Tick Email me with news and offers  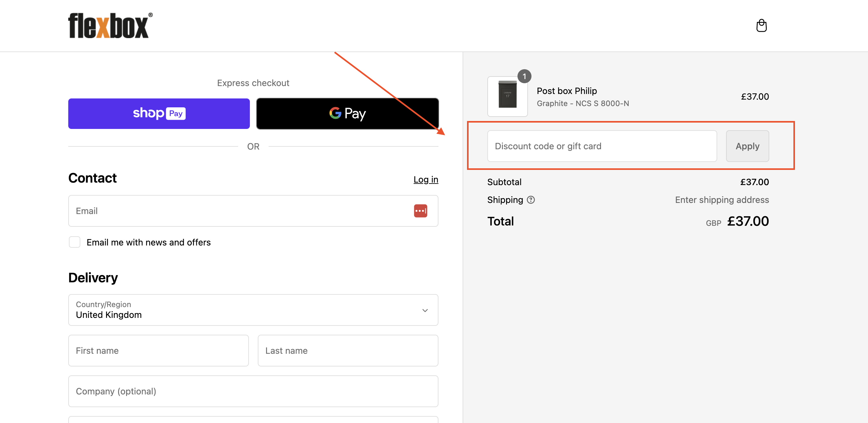pyautogui.click(x=75, y=242)
